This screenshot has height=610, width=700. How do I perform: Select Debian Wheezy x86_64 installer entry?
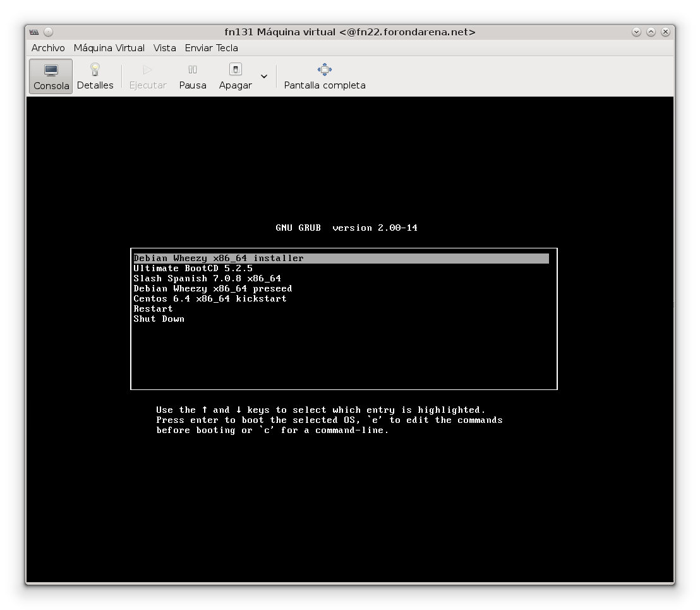(341, 258)
